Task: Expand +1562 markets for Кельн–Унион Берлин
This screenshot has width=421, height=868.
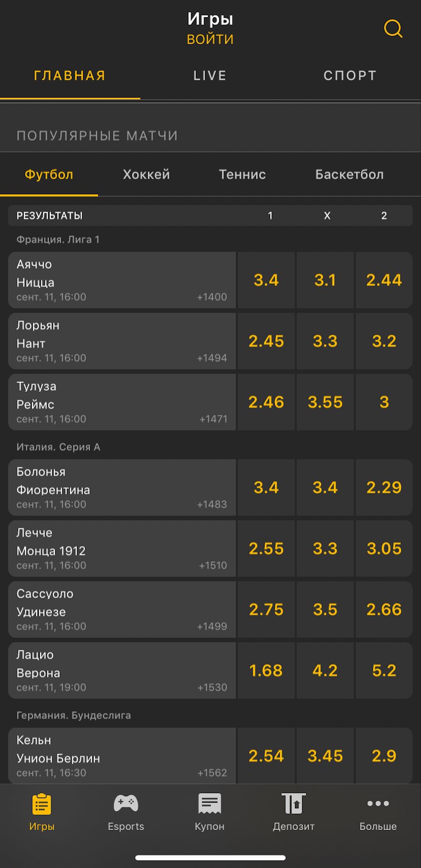Action: pyautogui.click(x=212, y=773)
